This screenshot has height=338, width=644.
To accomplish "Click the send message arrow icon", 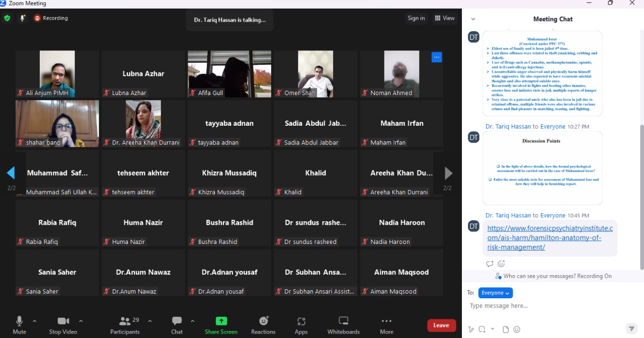I will coord(631,329).
